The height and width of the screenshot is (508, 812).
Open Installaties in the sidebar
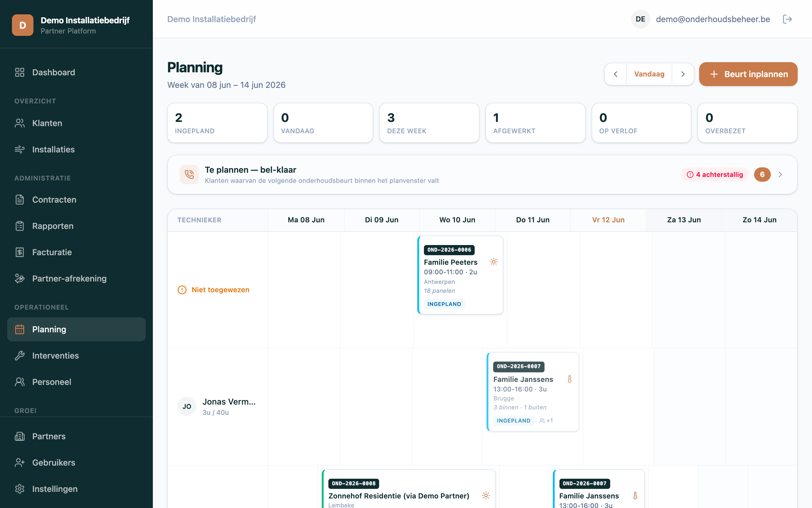[x=76, y=149]
